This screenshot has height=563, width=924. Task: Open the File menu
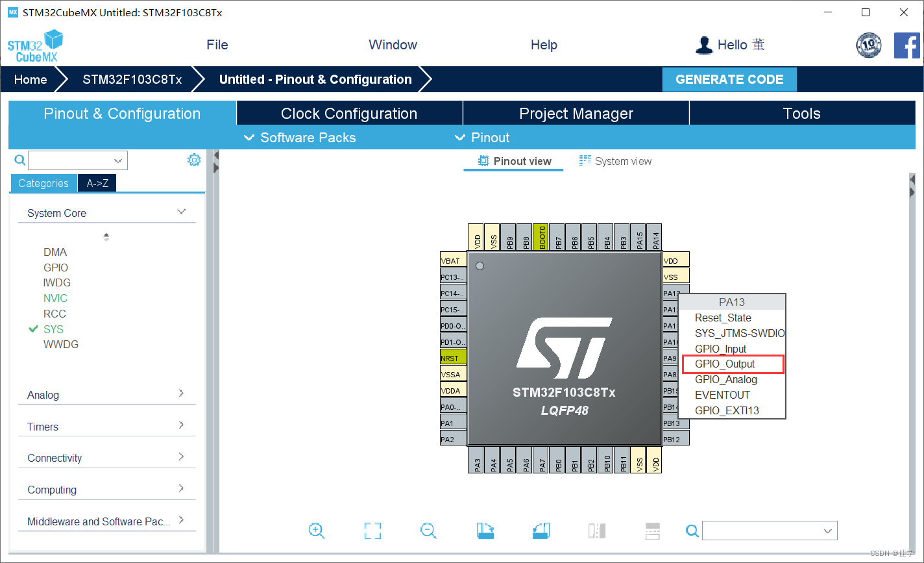point(217,45)
